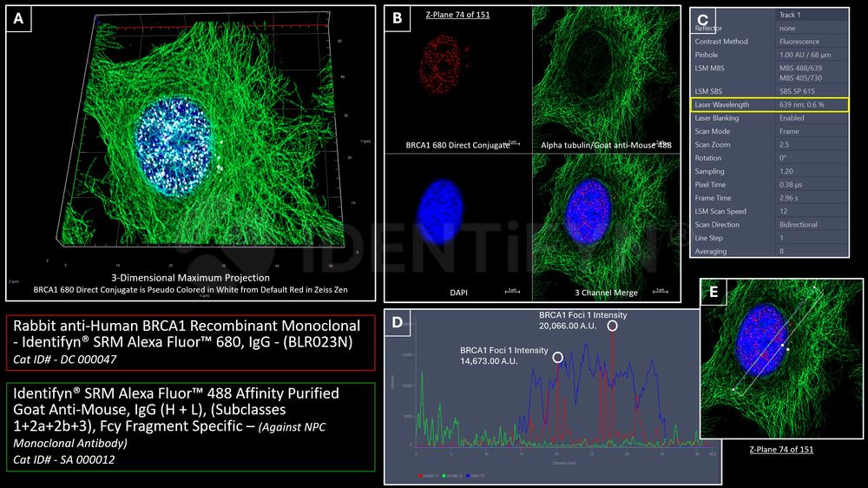Click the "Track 1" column header
The image size is (868, 488).
click(x=789, y=15)
